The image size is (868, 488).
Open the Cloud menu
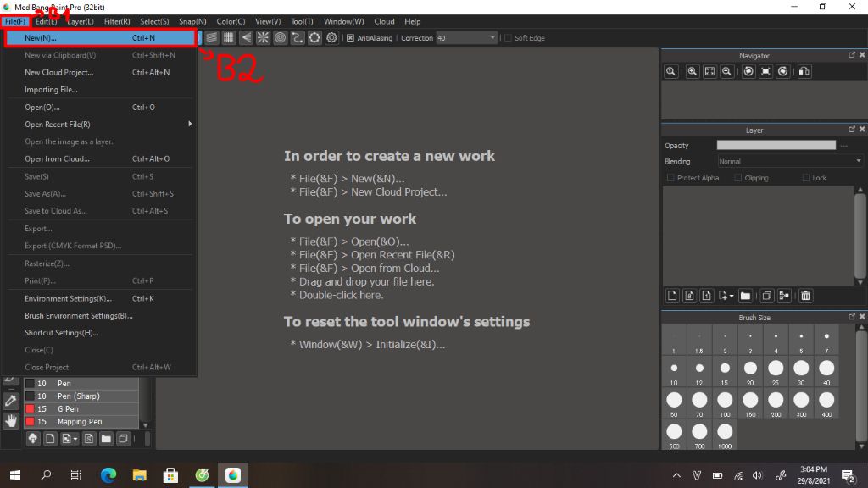tap(384, 21)
